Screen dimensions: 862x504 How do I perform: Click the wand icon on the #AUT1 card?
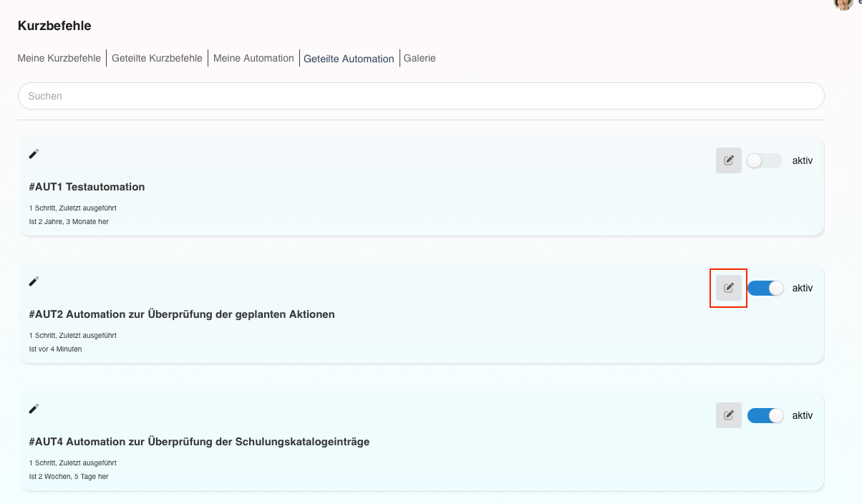(34, 154)
